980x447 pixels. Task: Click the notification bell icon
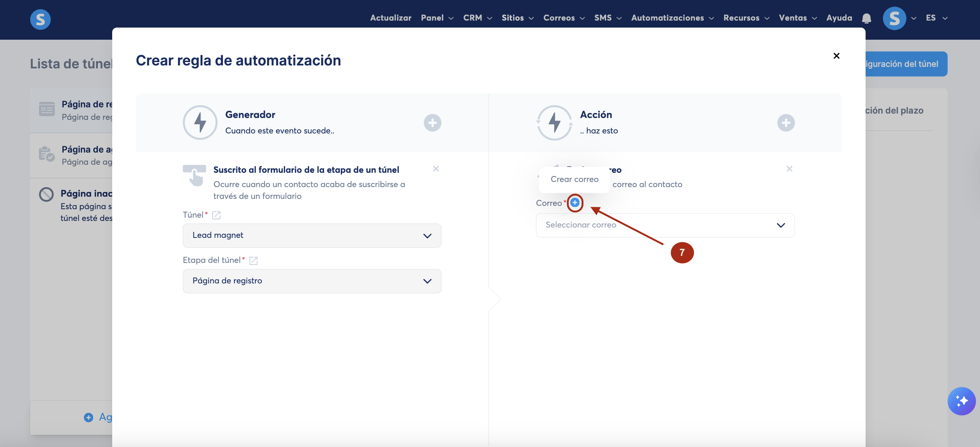(866, 18)
